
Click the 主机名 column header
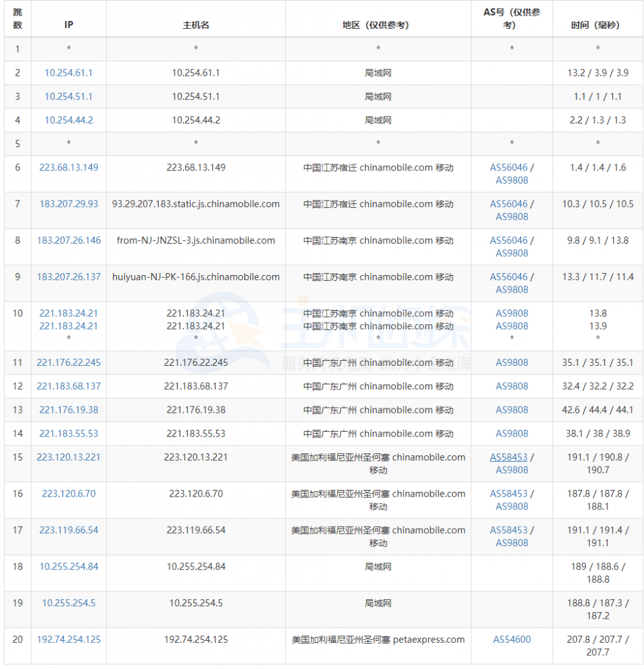pos(196,25)
